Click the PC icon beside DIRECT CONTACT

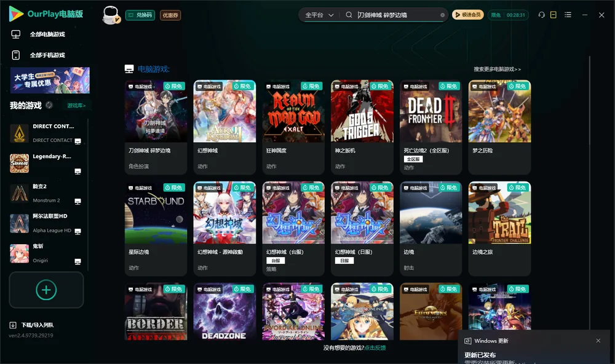77,141
